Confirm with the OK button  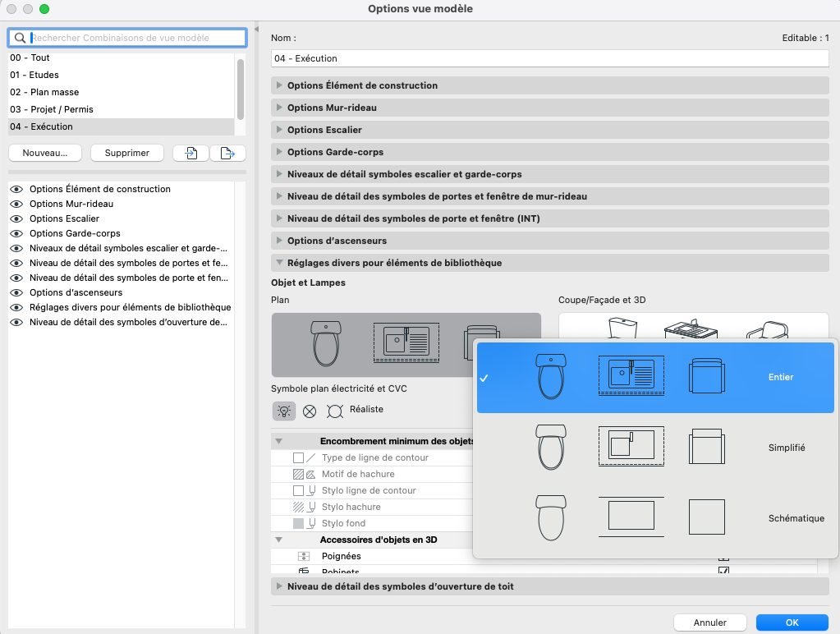tap(792, 623)
